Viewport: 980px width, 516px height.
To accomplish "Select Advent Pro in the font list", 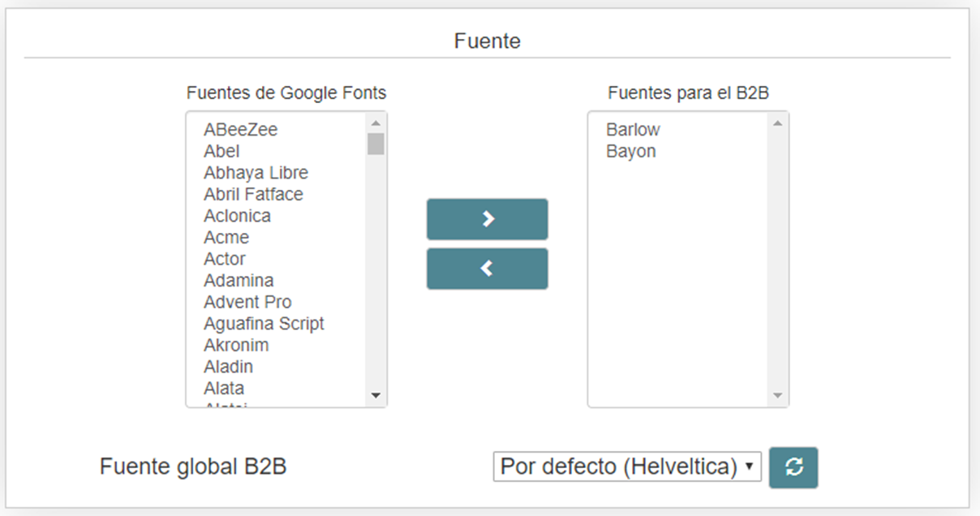I will click(x=247, y=302).
